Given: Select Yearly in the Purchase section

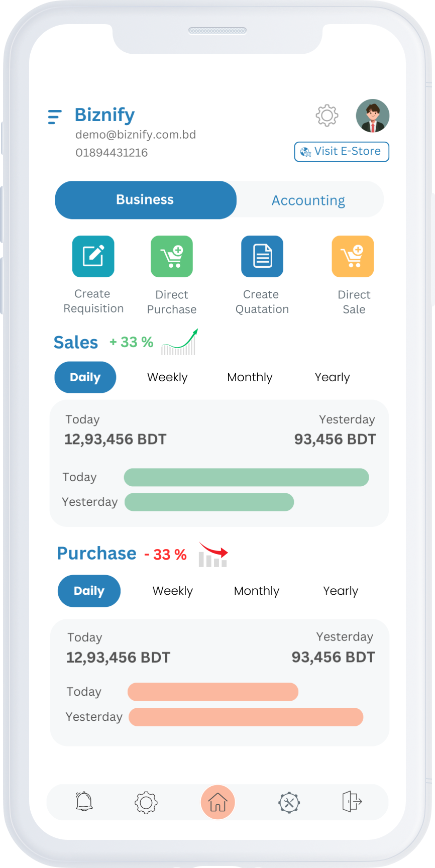Looking at the screenshot, I should 341,591.
